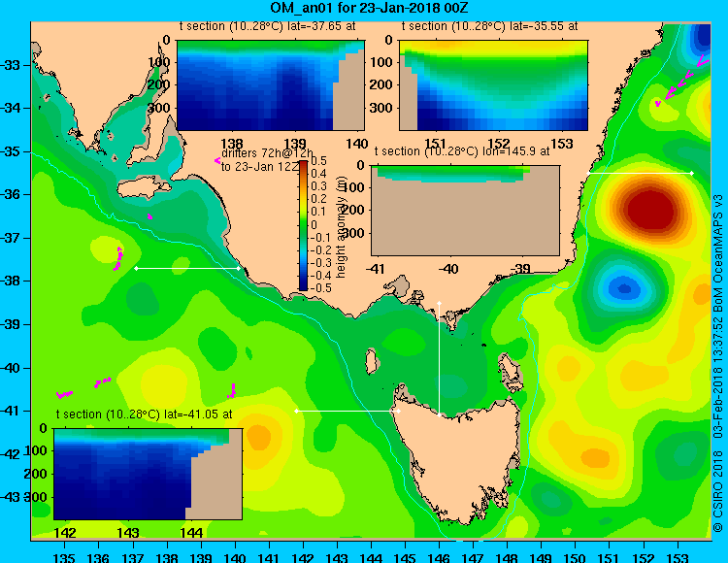Click the 153 longitude label on the bottom axis
Screen dimensions: 728x563
[x=678, y=557]
